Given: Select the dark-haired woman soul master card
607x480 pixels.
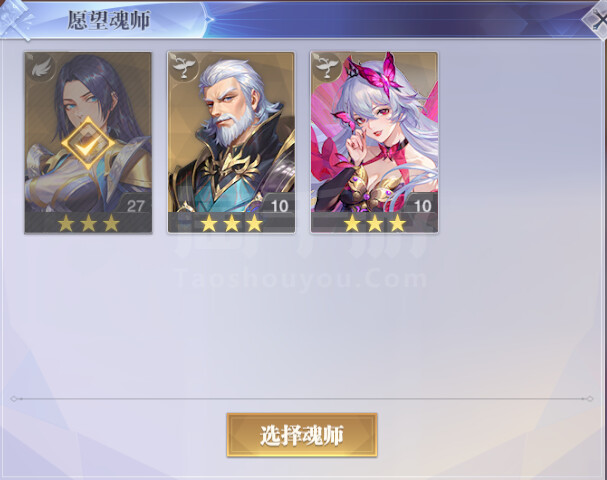Looking at the screenshot, I should 88,143.
